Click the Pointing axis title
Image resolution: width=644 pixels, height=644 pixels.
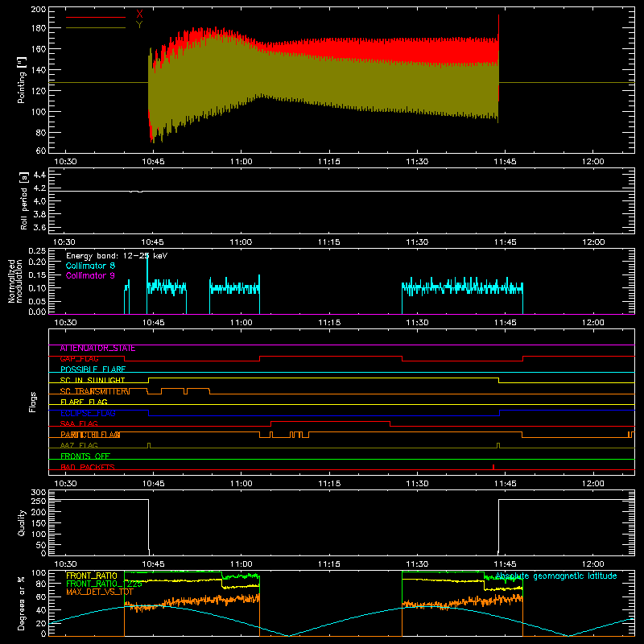[22, 80]
